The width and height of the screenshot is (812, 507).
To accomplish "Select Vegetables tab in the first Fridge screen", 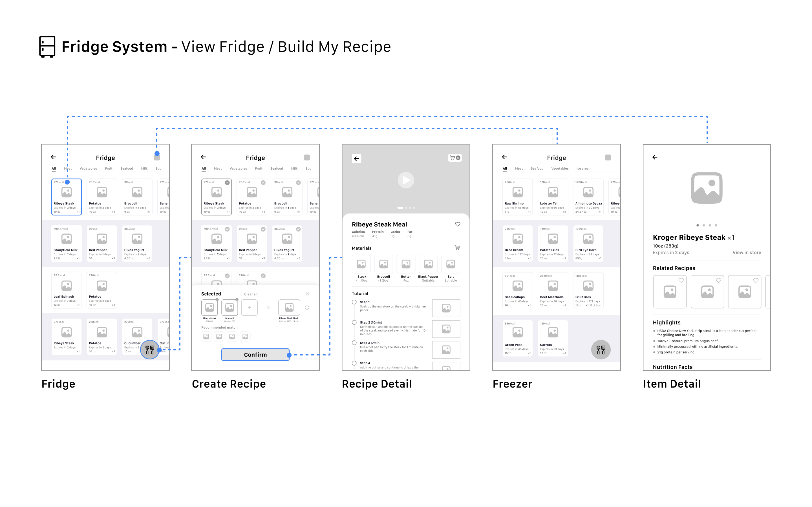I will coord(88,169).
